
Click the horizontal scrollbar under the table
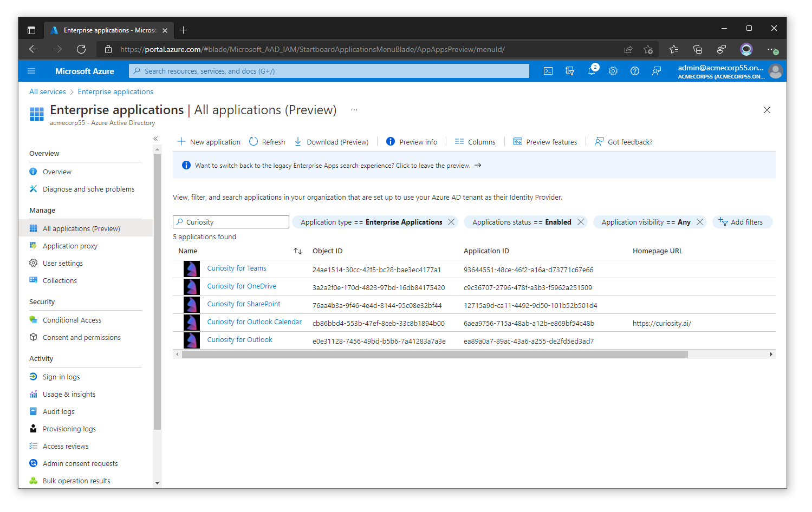(x=435, y=355)
